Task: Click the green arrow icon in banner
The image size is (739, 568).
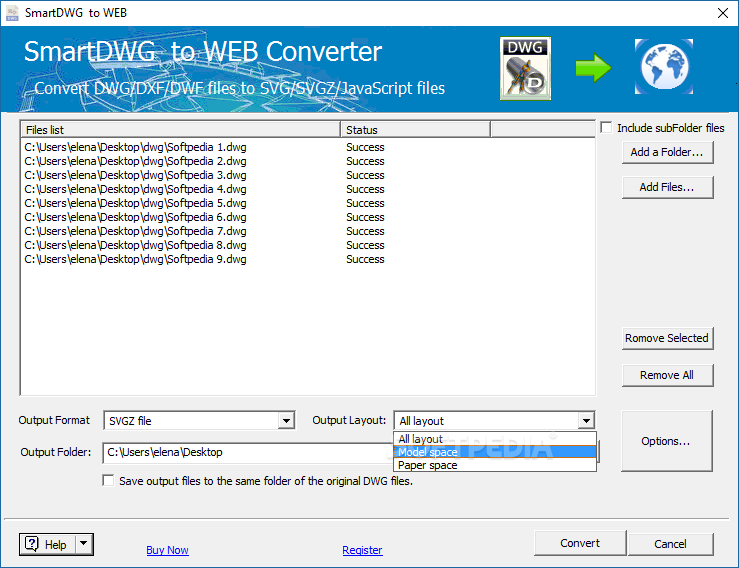Action: click(593, 68)
